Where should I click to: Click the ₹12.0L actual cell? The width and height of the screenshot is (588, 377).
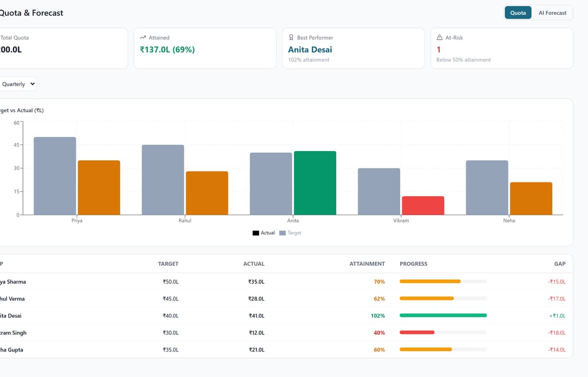[x=256, y=333]
